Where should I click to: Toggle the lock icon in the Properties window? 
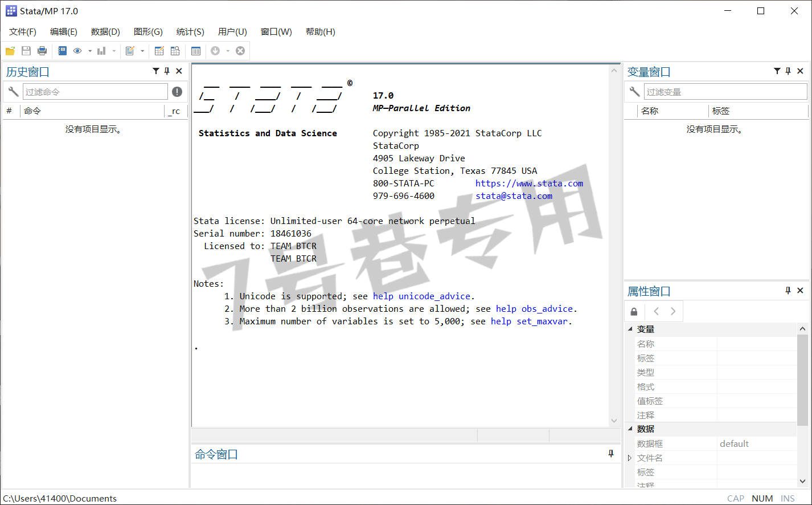tap(634, 311)
